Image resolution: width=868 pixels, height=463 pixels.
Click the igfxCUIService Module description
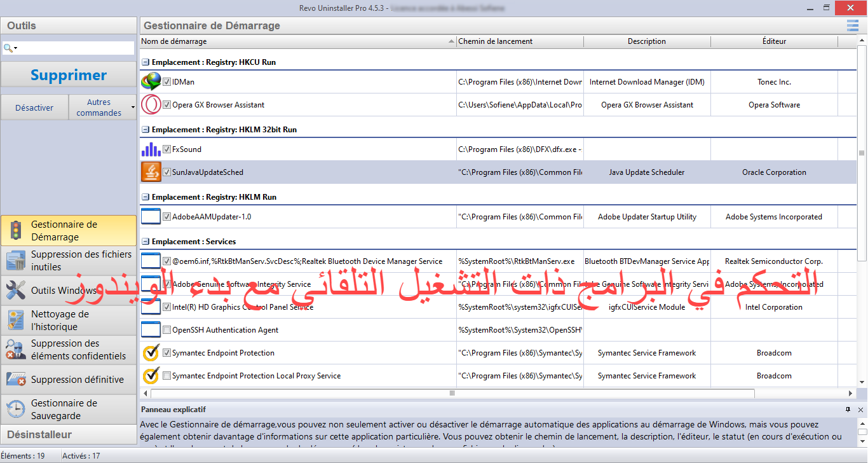[x=647, y=307]
